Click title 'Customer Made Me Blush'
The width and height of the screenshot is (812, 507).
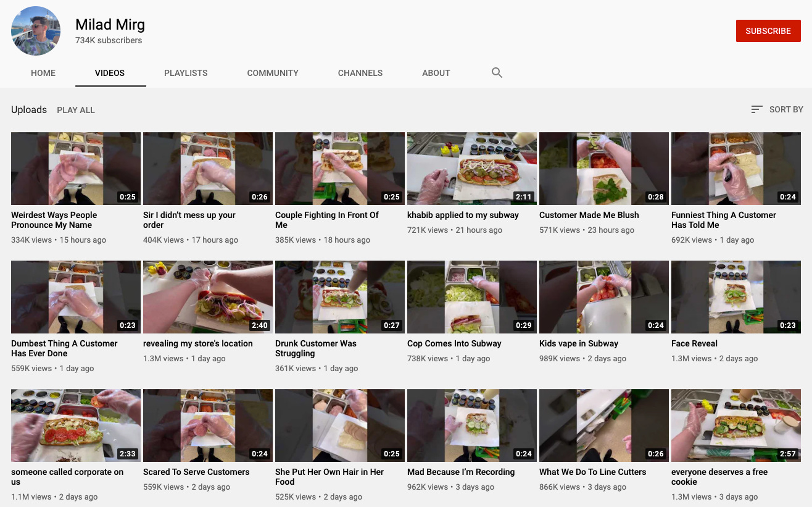[589, 215]
